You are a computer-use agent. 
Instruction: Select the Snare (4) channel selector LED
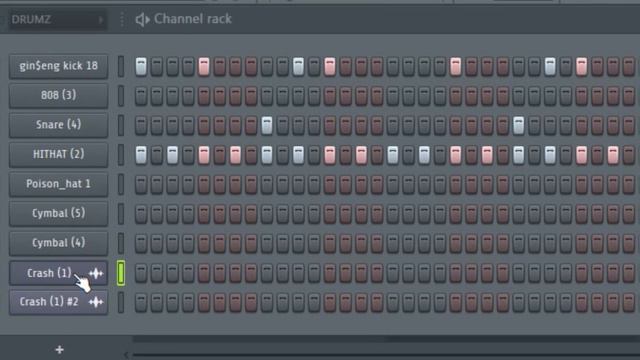pyautogui.click(x=121, y=125)
